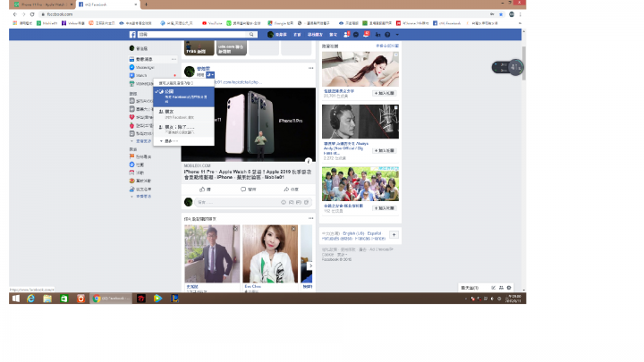Open the new message compose icon in chat bar
This screenshot has width=644, height=362.
coord(493,288)
